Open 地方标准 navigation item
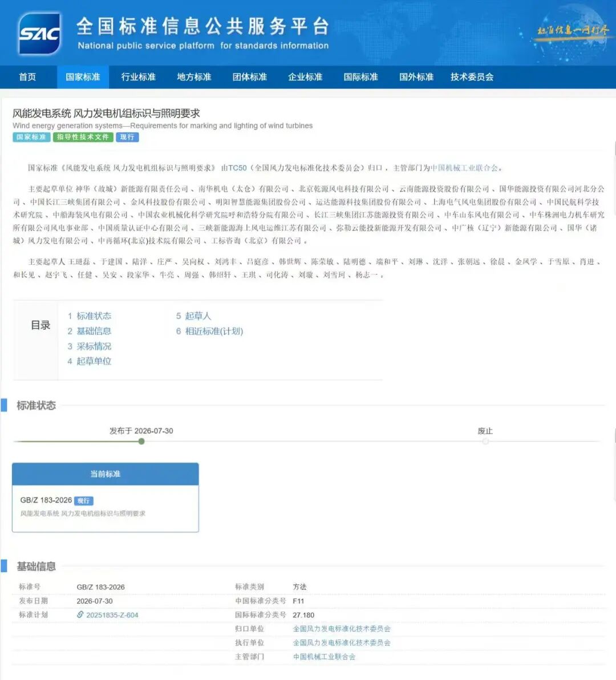Screen dimensions: 616x680 pos(194,77)
